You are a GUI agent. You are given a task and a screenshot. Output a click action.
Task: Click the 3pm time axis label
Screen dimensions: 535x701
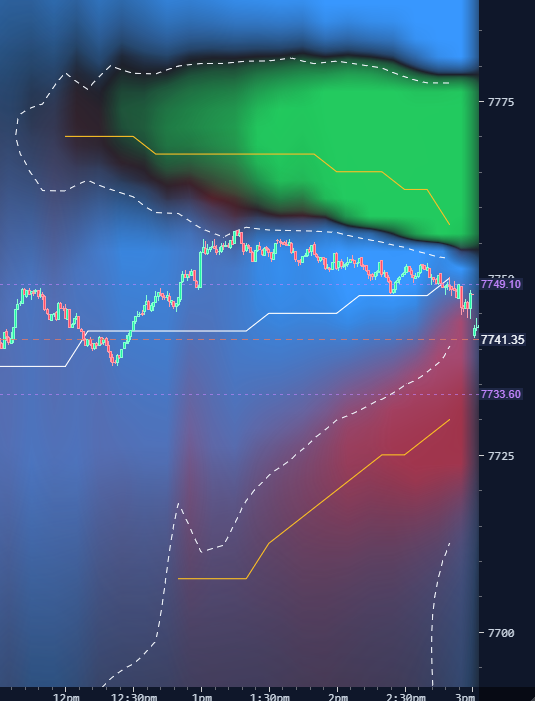tap(465, 697)
